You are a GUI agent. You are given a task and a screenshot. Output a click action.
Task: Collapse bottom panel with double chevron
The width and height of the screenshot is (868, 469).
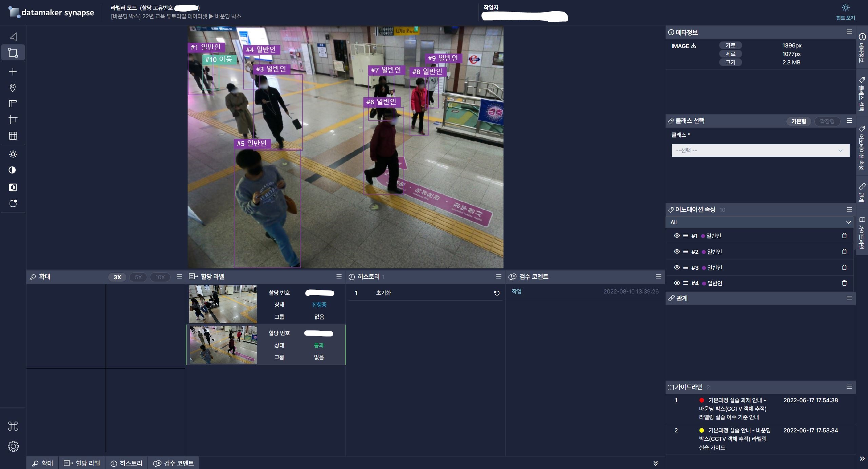click(x=655, y=463)
